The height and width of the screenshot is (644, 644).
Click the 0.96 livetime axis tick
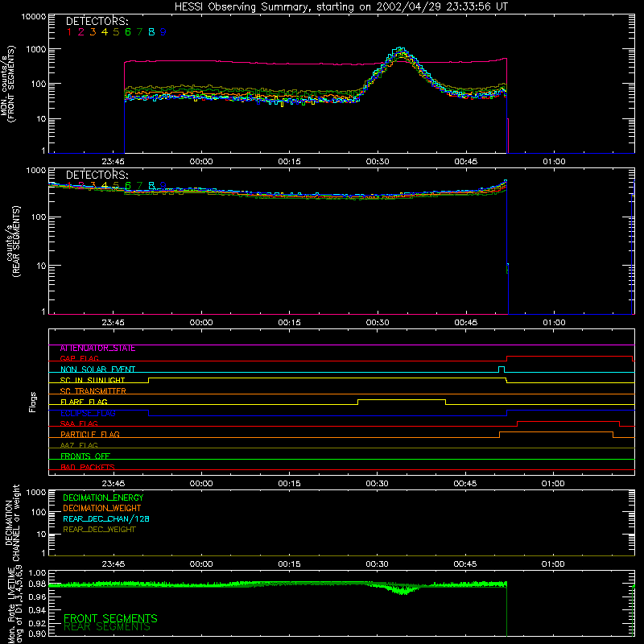(37, 597)
